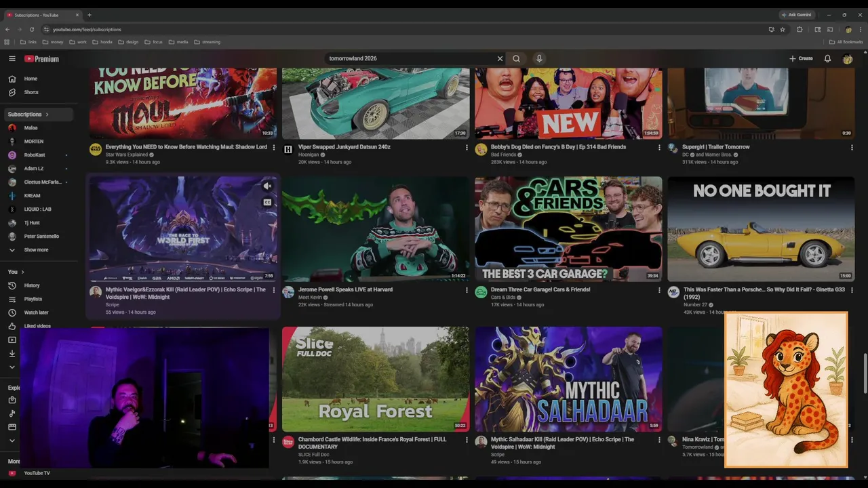Open the RoboKast subscription channel
The image size is (868, 488).
pos(40,155)
